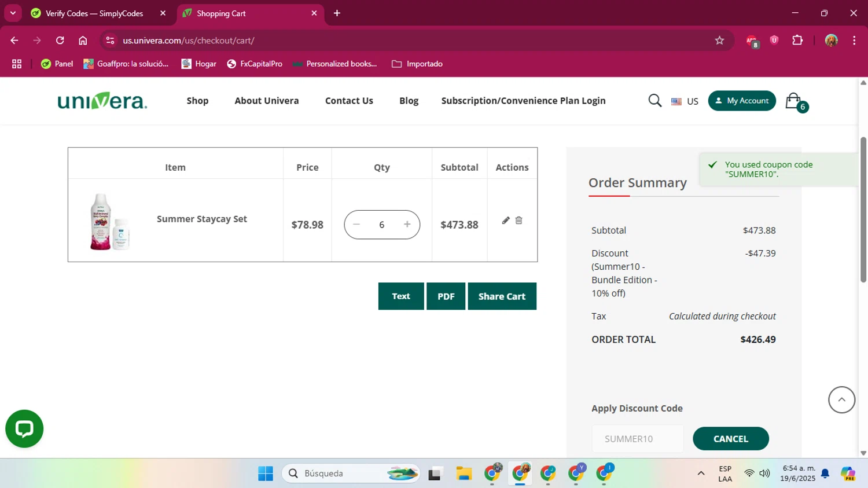Click the page vertical scrollbar thumb
Screen dimensions: 868x488
click(x=863, y=210)
